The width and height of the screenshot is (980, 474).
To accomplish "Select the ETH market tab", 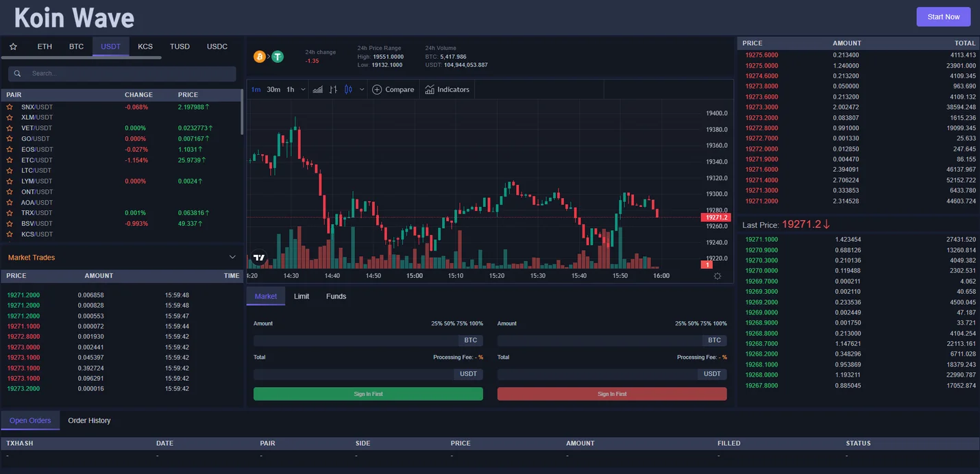I will (45, 47).
